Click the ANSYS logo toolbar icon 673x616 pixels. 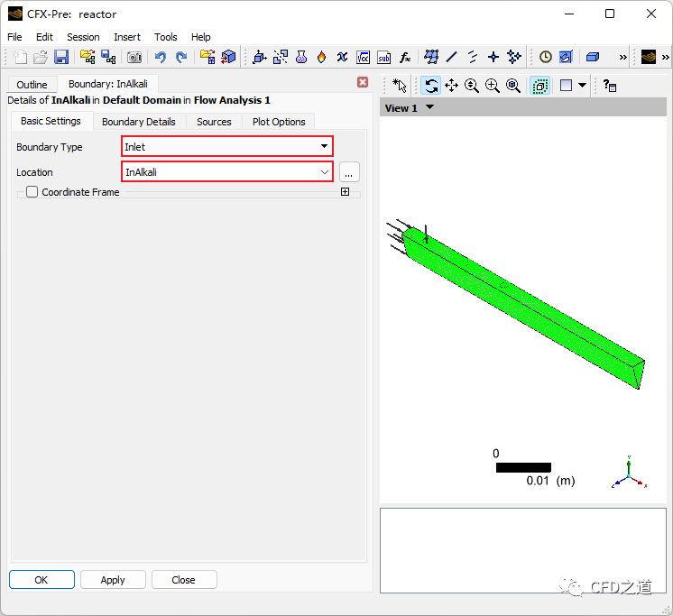coord(648,57)
